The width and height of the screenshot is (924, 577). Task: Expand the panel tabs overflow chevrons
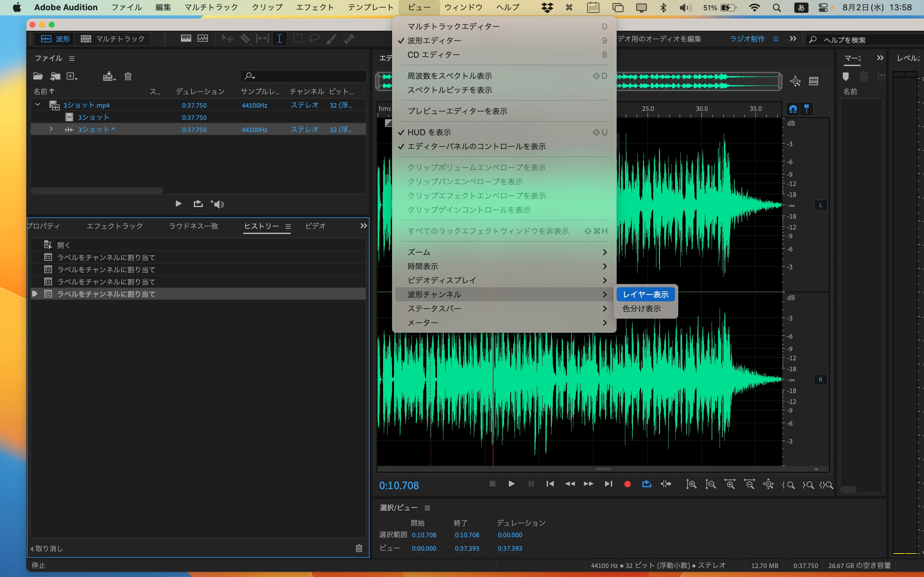[x=363, y=226]
